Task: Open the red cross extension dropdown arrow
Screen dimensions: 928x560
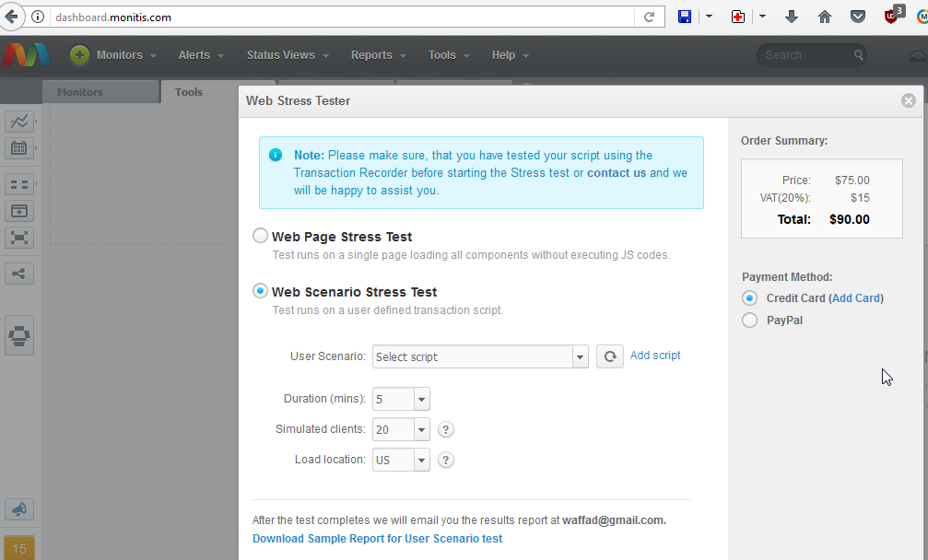Action: (762, 17)
